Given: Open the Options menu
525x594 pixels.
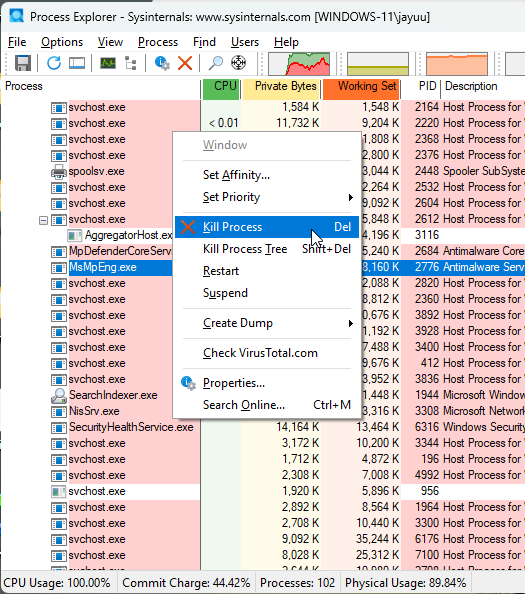Looking at the screenshot, I should click(x=62, y=42).
